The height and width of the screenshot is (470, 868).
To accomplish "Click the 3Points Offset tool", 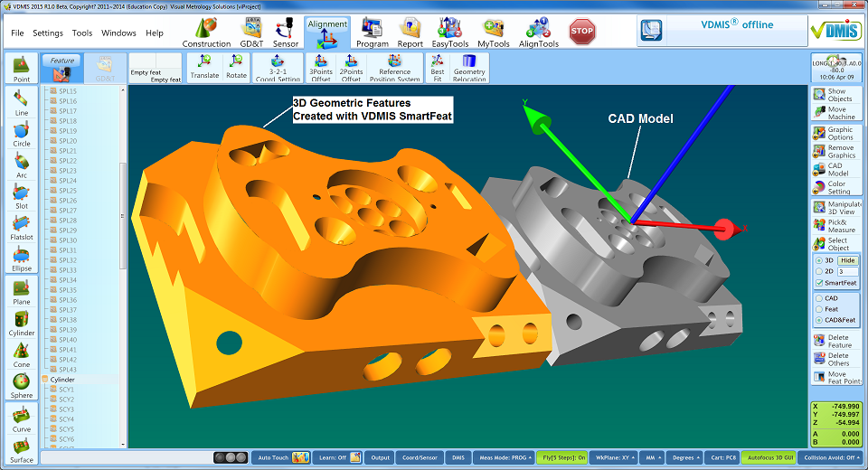I will pos(320,68).
